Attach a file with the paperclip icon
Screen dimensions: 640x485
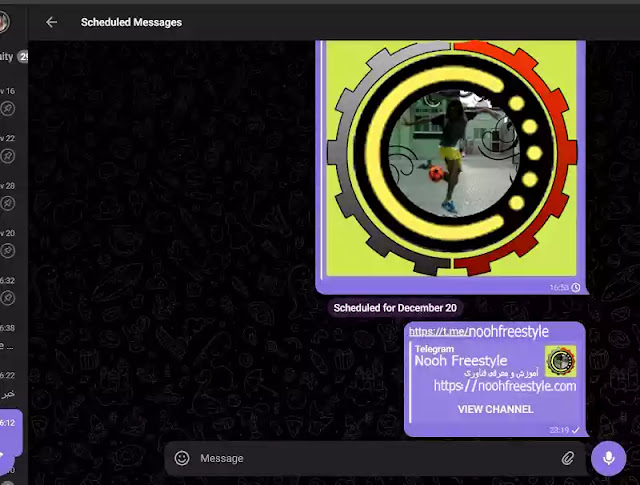point(568,458)
